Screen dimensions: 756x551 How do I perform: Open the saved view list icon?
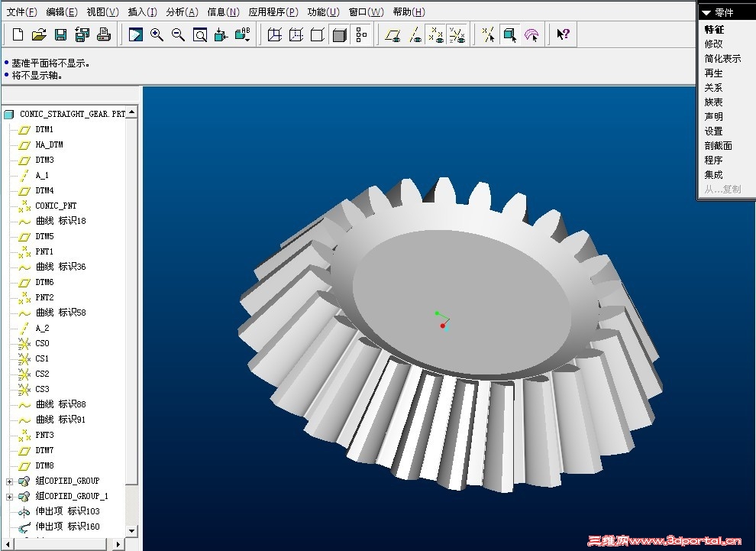tap(243, 34)
